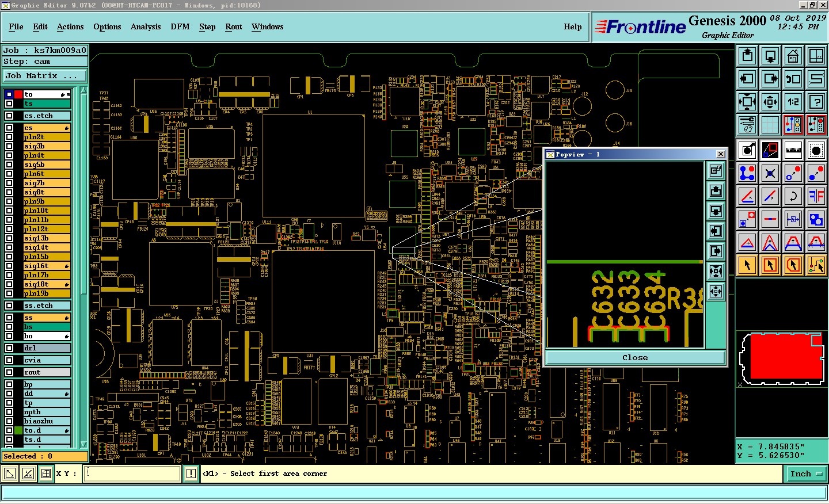The width and height of the screenshot is (829, 504).
Task: Open the Help menu
Action: (573, 26)
